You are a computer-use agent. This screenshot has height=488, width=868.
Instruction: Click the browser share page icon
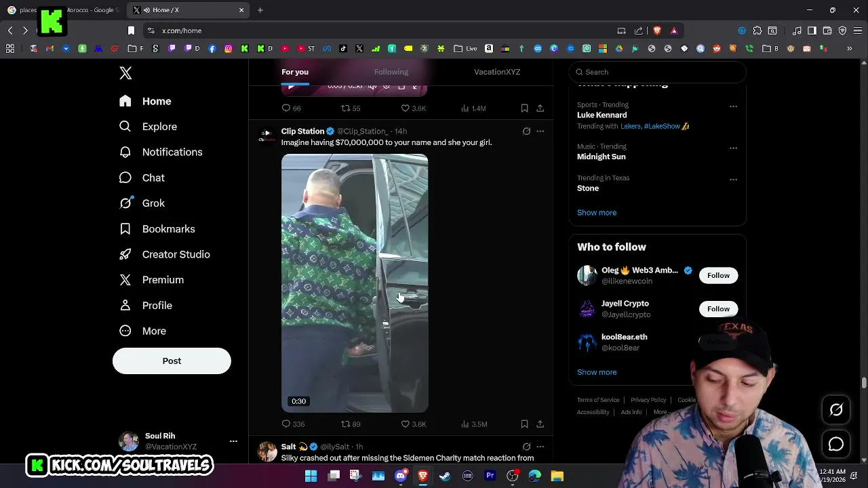coord(638,30)
